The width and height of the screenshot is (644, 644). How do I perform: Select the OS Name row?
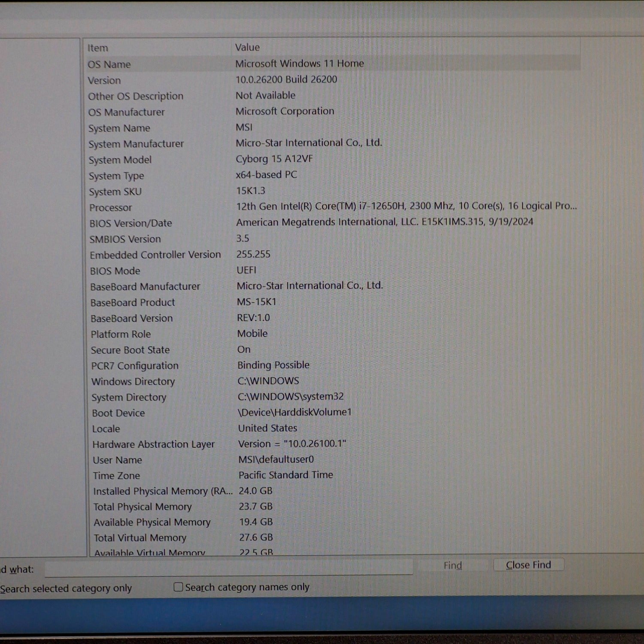click(x=109, y=64)
